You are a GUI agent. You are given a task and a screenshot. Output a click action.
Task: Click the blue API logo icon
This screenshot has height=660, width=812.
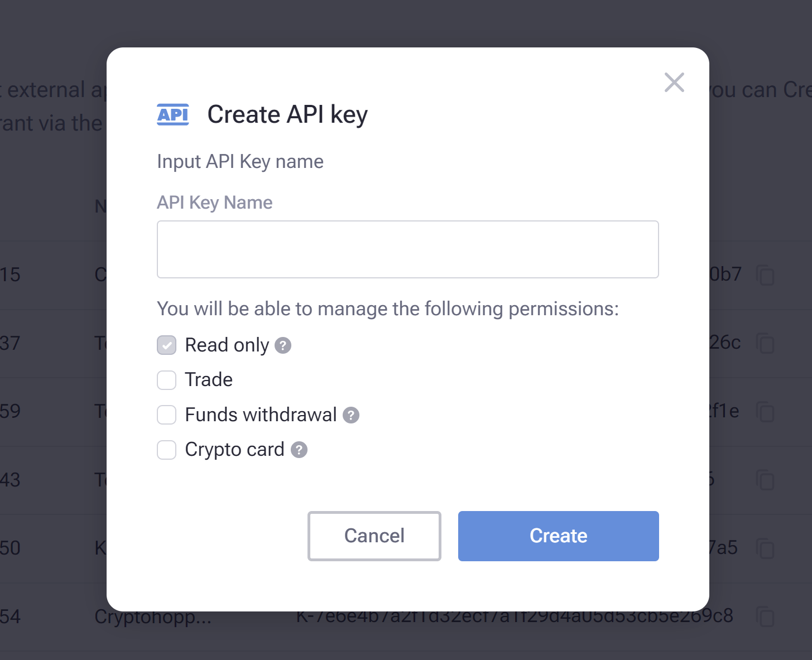173,114
